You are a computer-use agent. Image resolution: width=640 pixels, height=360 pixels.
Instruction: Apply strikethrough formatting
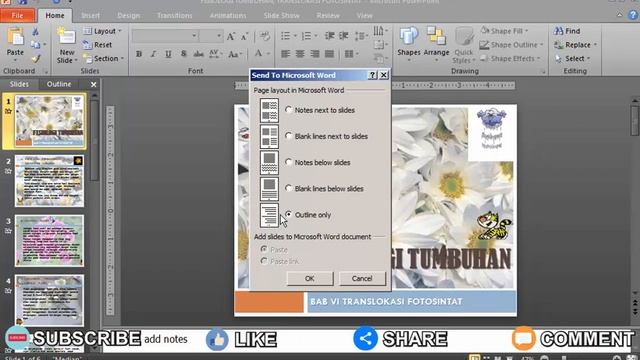[199, 54]
